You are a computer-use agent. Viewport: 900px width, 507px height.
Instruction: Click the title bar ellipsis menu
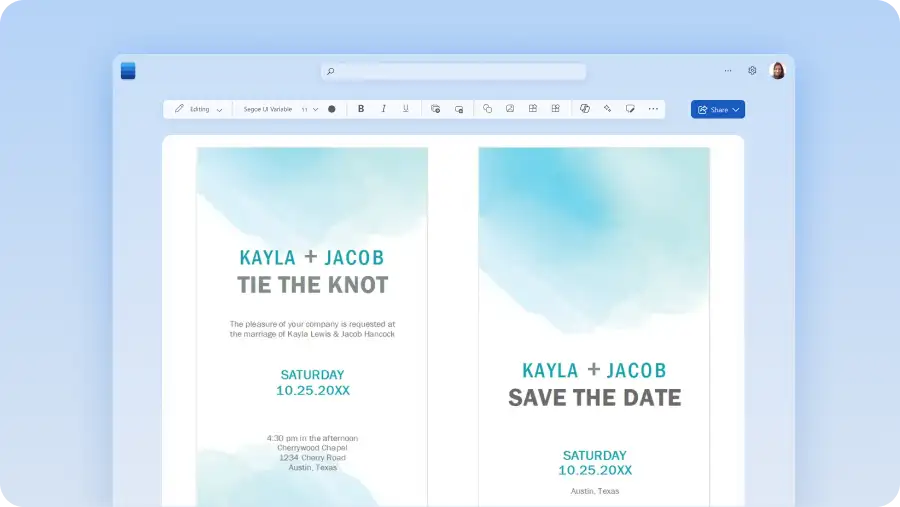tap(727, 71)
